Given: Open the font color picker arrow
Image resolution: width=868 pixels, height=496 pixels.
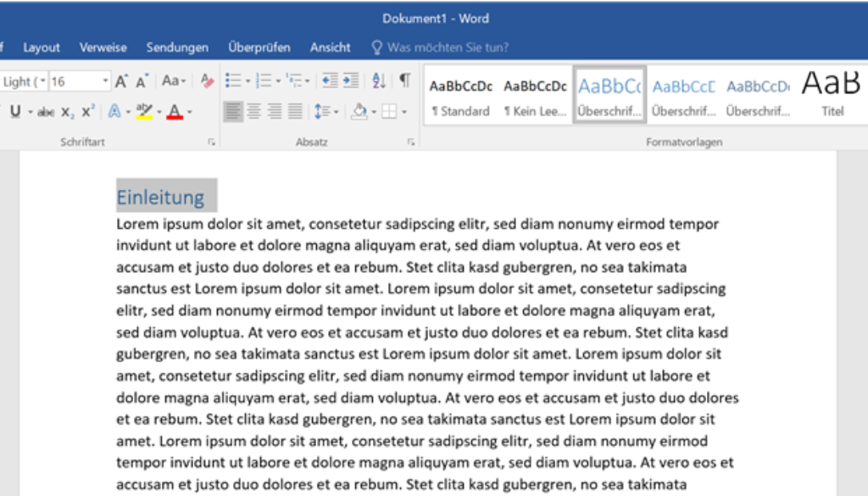Looking at the screenshot, I should coord(189,113).
